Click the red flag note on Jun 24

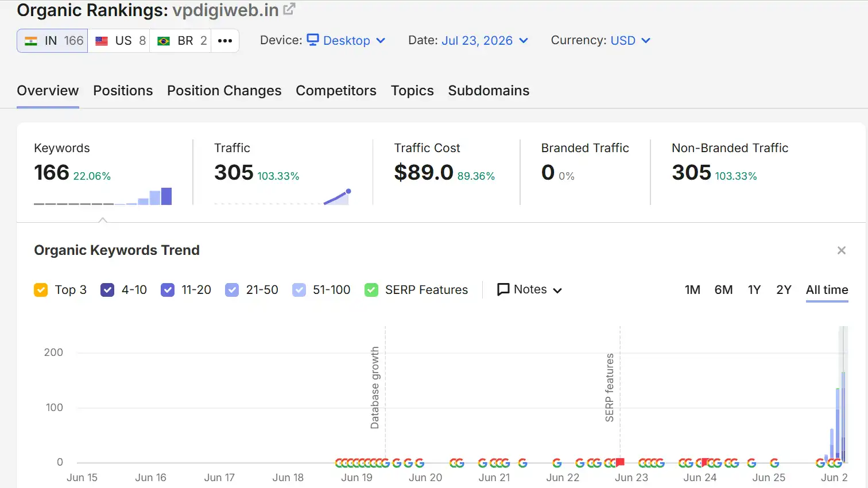[705, 462]
